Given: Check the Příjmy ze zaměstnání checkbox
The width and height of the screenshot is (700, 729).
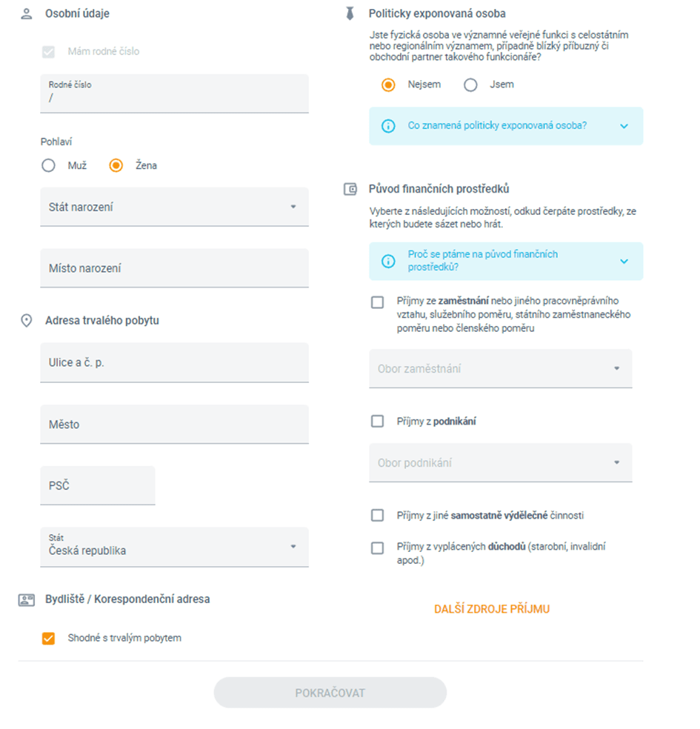Looking at the screenshot, I should pyautogui.click(x=378, y=303).
